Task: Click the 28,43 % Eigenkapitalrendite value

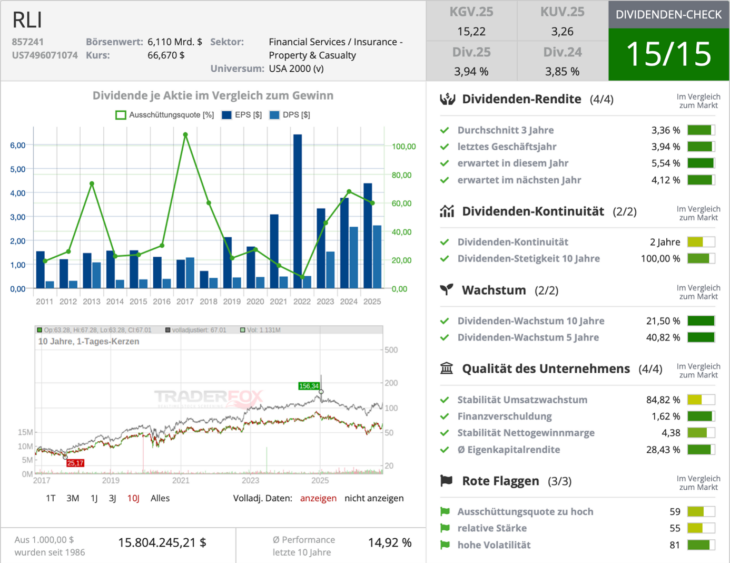Action: pos(663,450)
